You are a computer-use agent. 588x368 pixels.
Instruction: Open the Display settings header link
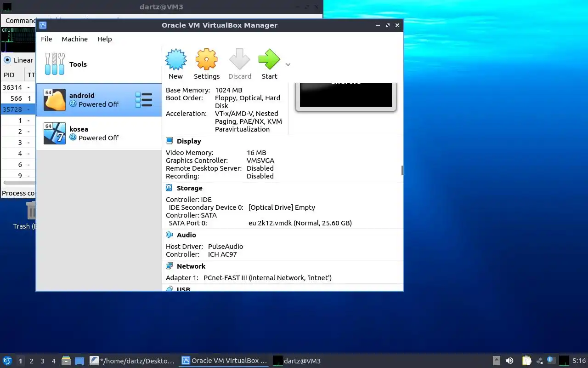coord(189,141)
